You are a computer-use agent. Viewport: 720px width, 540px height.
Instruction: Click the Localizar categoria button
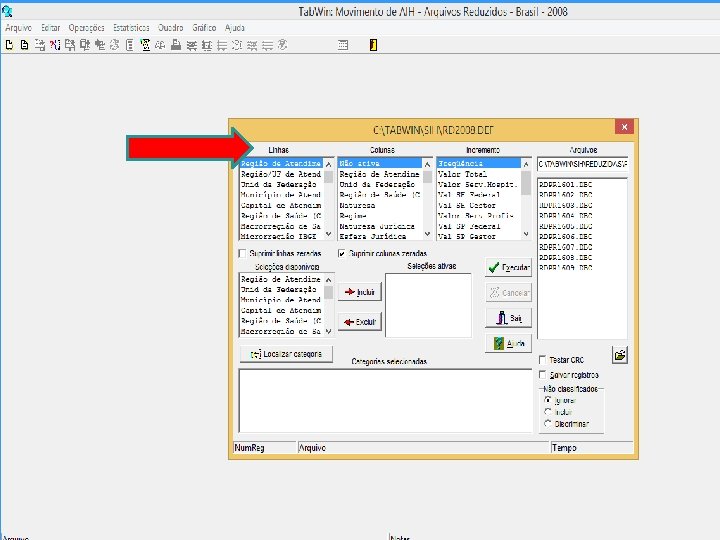coord(286,354)
